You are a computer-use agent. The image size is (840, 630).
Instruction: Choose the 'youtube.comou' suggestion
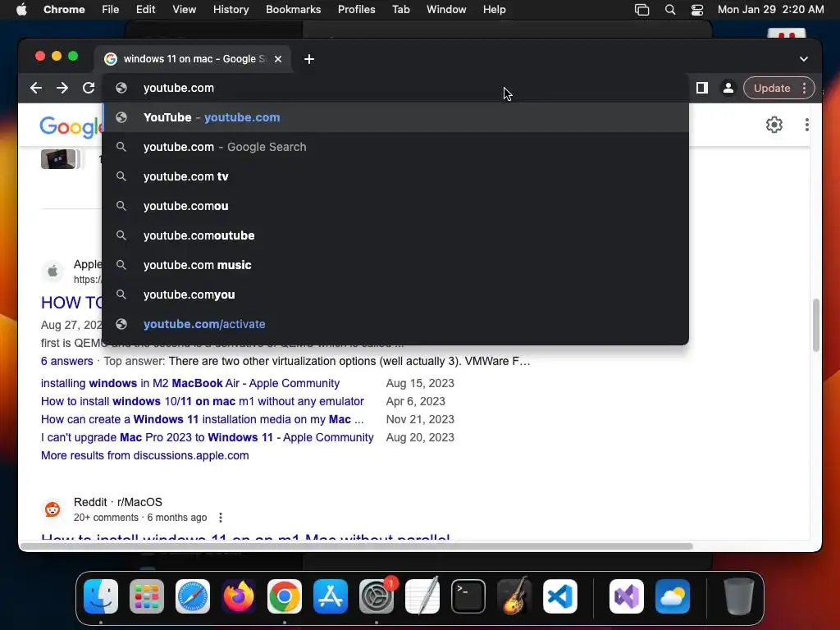[395, 206]
